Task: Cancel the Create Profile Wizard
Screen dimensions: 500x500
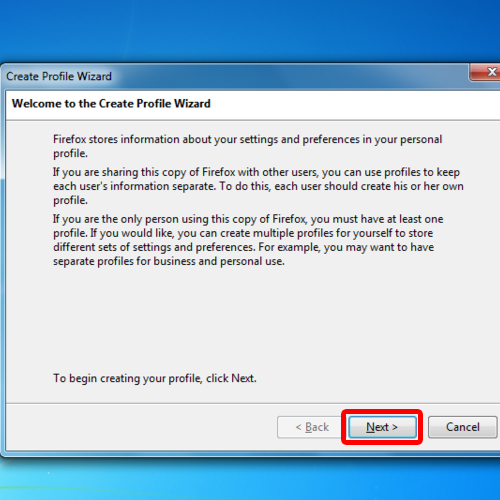Action: (463, 427)
